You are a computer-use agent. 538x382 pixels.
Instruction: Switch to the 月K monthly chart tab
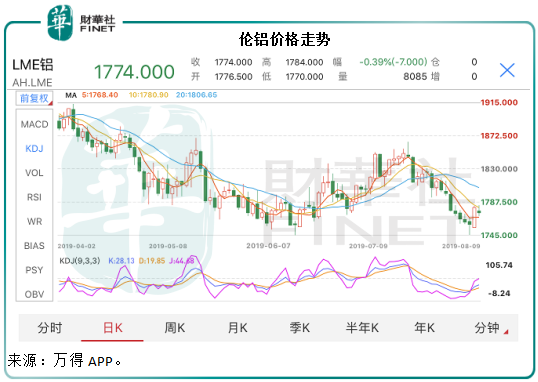237,328
